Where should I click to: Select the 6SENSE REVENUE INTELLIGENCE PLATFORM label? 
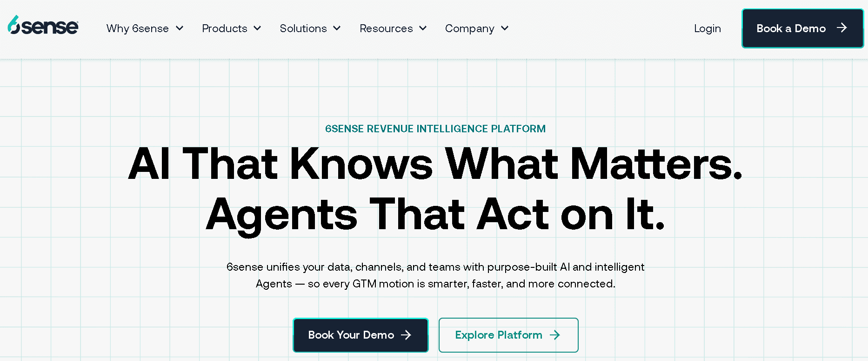click(x=435, y=129)
